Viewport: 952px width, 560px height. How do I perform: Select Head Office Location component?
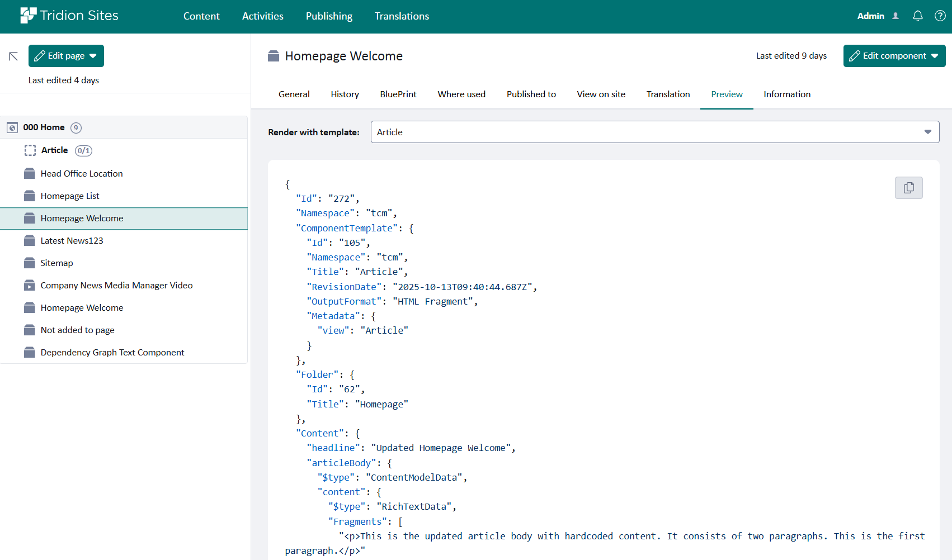(82, 174)
